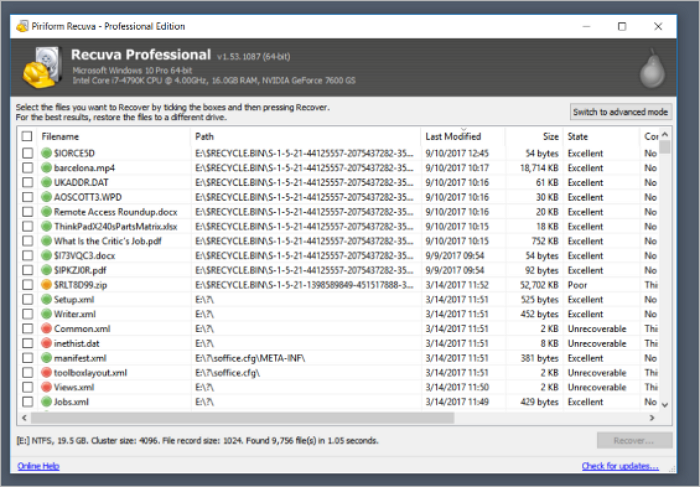Screen dimensions: 700x487
Task: Click red status dot for toolboxlayout.xml
Action: point(46,372)
